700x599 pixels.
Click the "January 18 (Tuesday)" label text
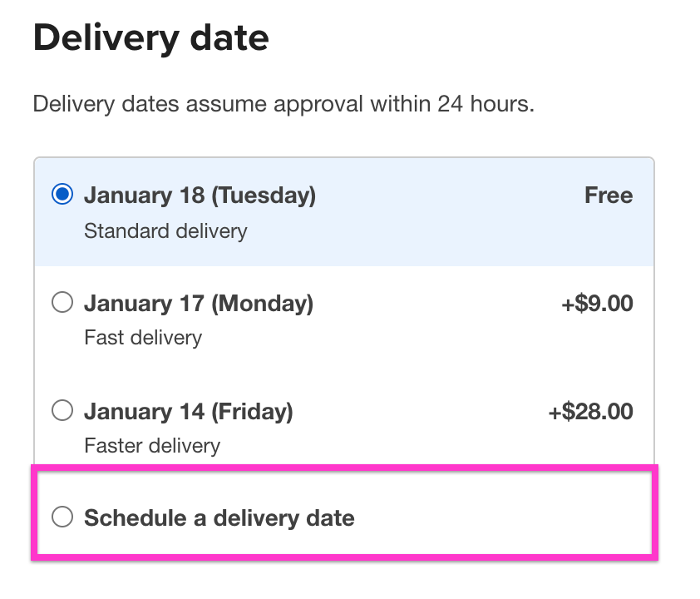[x=200, y=196]
